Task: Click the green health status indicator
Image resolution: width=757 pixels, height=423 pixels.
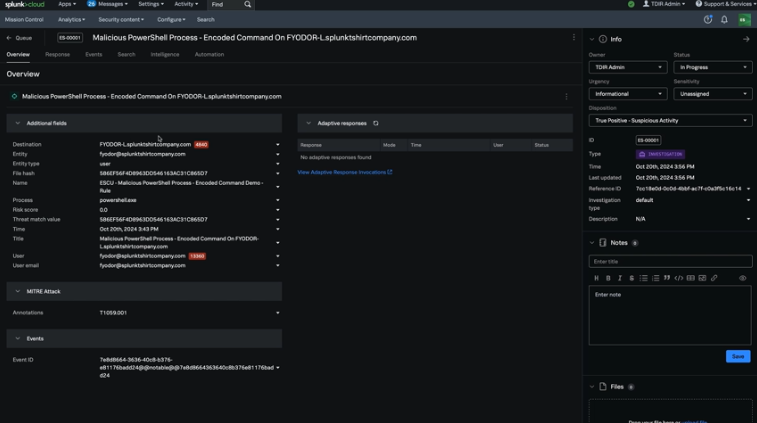Action: (631, 4)
